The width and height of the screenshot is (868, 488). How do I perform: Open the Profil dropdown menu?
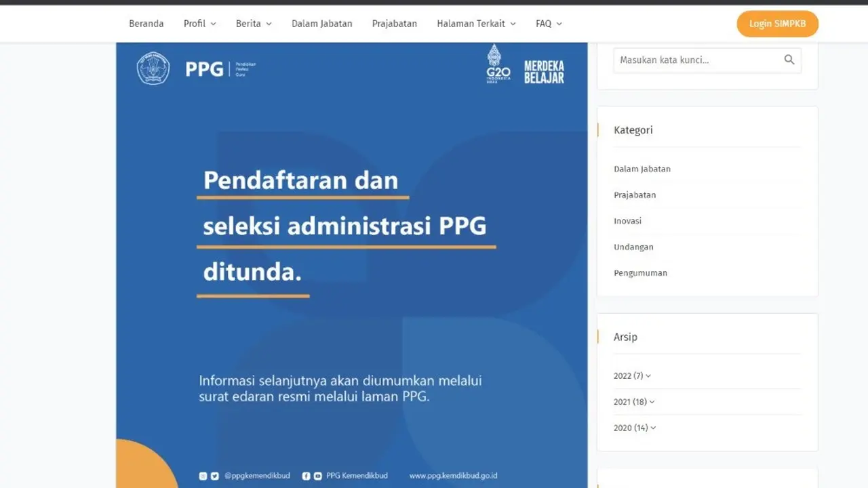pos(199,23)
